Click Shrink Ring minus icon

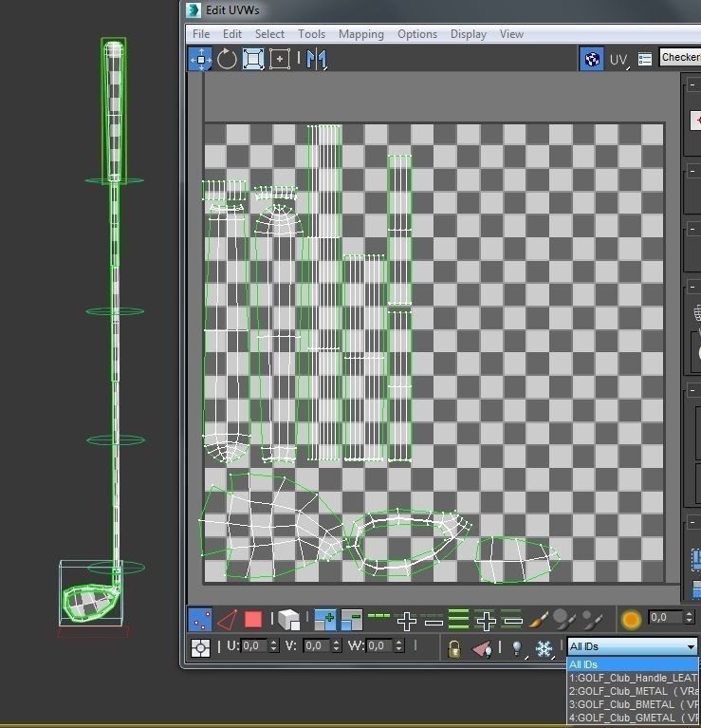tap(512, 621)
